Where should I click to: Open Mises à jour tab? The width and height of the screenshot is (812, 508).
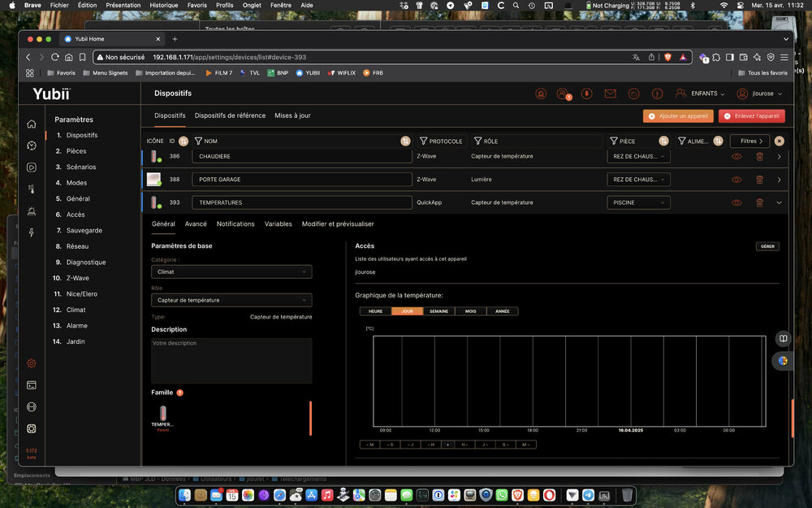pyautogui.click(x=292, y=115)
